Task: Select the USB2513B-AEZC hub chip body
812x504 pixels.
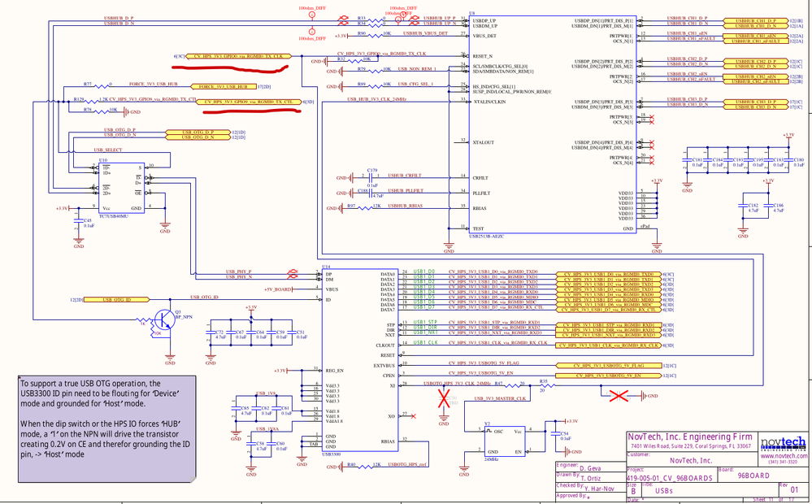Action: pyautogui.click(x=553, y=124)
